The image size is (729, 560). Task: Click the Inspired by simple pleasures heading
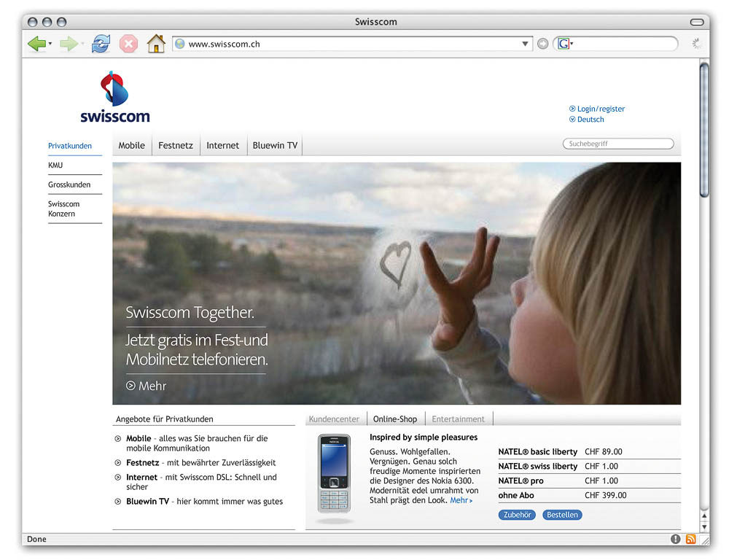tap(424, 437)
